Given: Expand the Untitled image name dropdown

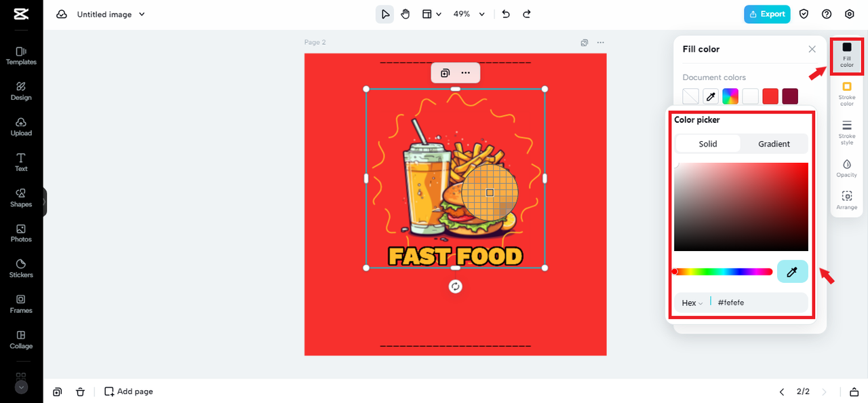Looking at the screenshot, I should click(x=142, y=14).
